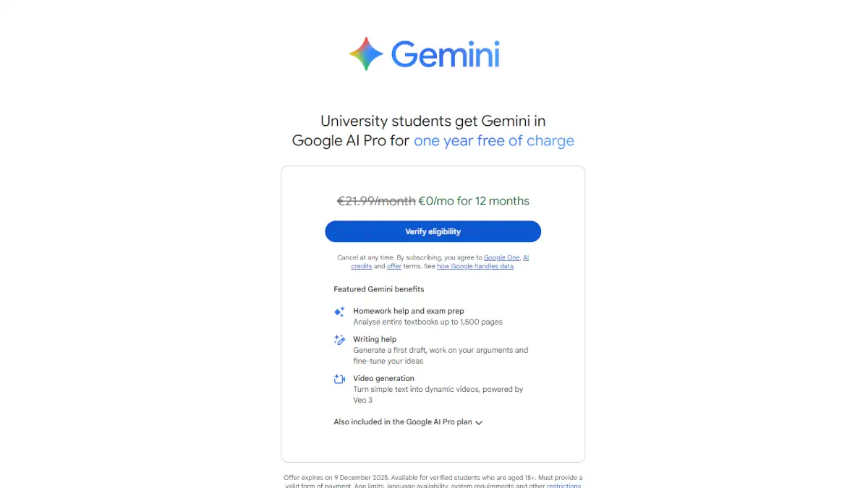Screen dimensions: 868x488
Task: Select the €0/mo for 12 months price
Action: click(474, 201)
